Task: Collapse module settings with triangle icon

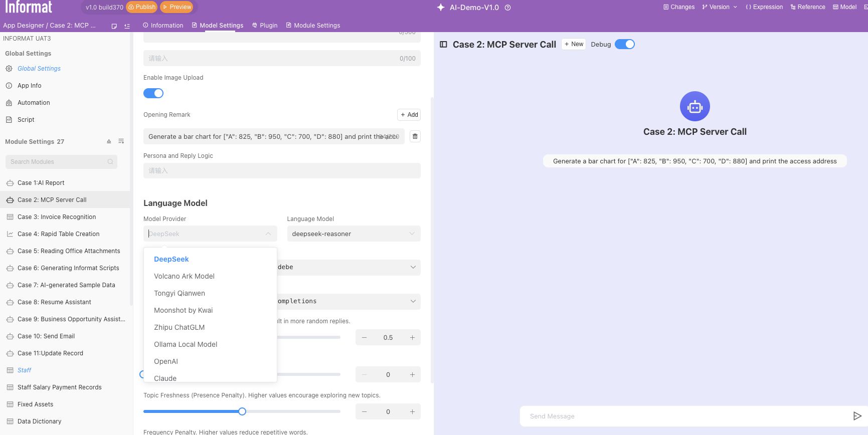Action: pyautogui.click(x=109, y=142)
